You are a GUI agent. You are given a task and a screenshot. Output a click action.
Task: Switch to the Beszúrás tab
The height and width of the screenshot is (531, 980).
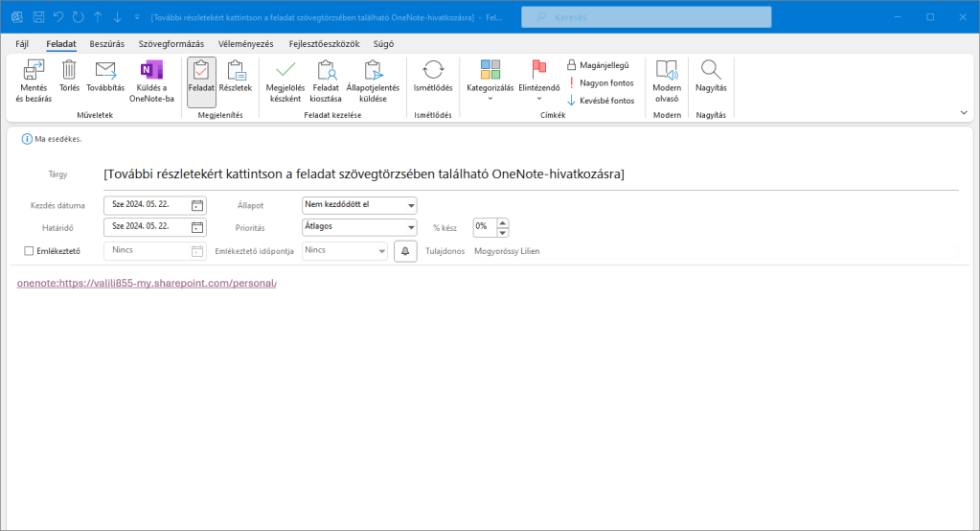[106, 44]
